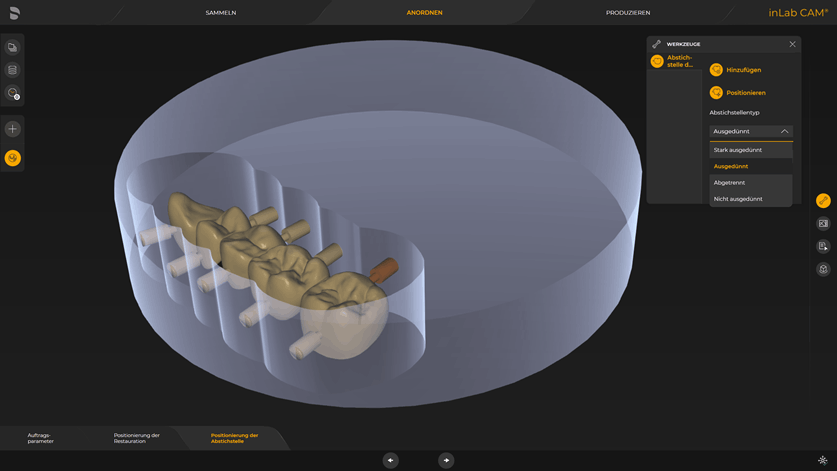Click the next step arrow button
837x471 pixels.
coord(446,460)
